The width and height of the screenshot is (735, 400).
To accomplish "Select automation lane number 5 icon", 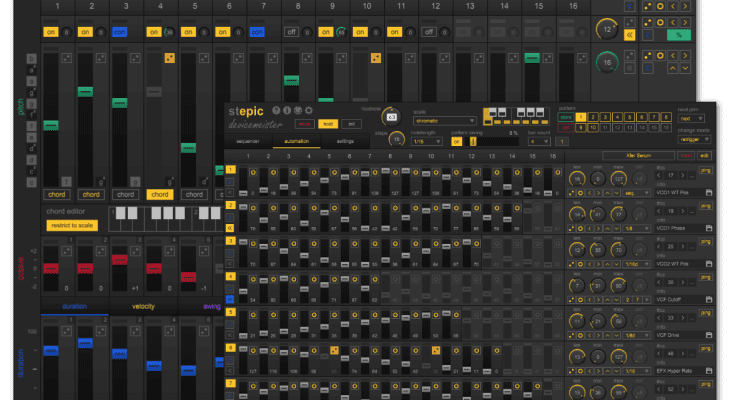I will [231, 311].
